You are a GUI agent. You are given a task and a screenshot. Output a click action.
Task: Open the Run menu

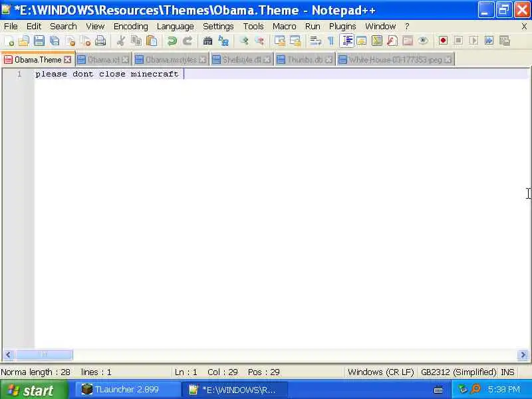(313, 26)
